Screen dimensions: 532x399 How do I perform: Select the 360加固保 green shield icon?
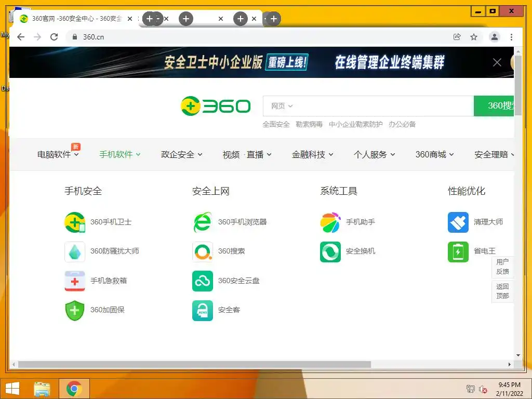(x=75, y=310)
